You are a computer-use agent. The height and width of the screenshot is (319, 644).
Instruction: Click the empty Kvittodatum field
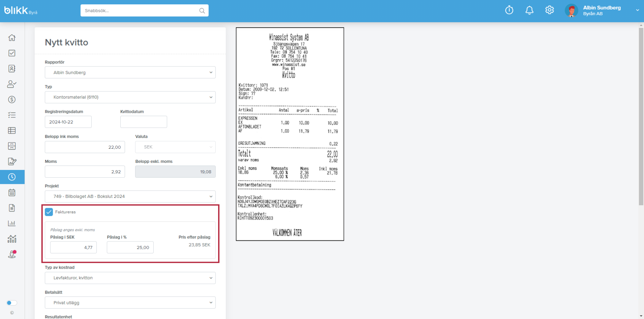144,122
